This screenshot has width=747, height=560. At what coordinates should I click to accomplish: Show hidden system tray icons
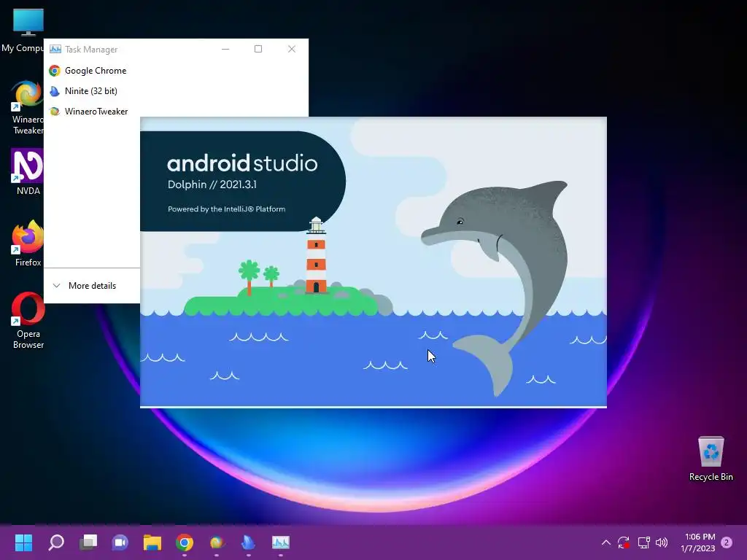[x=606, y=542]
